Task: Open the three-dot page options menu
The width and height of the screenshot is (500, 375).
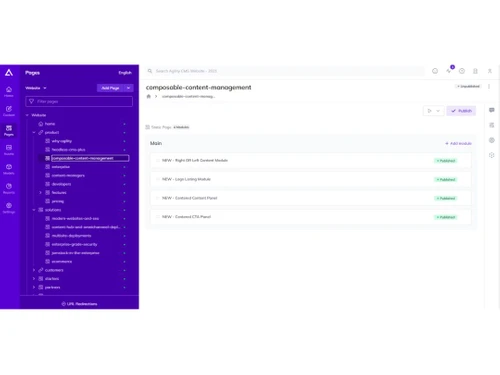Action: click(489, 86)
